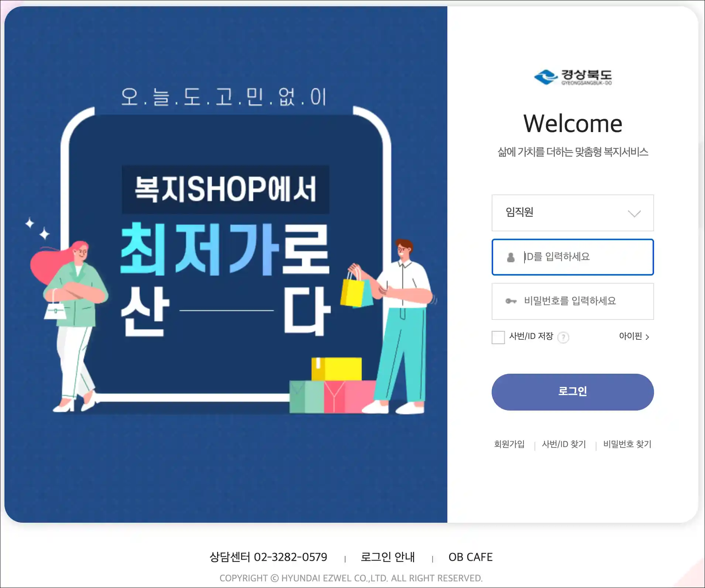Click the Gyeongsangbuk-do logo
Screen dimensions: 705x588
click(x=572, y=77)
